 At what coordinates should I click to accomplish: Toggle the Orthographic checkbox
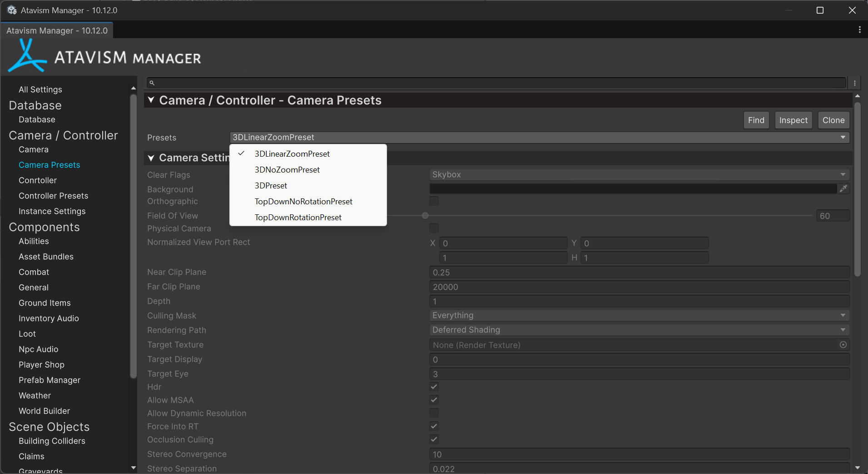[434, 201]
